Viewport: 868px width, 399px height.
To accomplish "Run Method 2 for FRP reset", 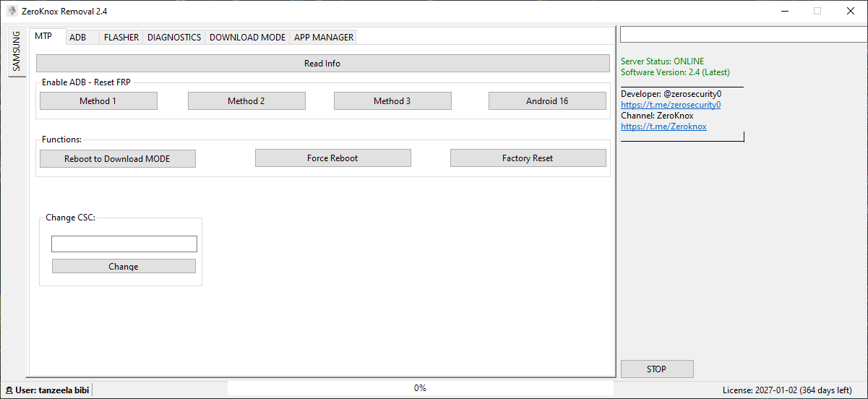I will [x=246, y=101].
